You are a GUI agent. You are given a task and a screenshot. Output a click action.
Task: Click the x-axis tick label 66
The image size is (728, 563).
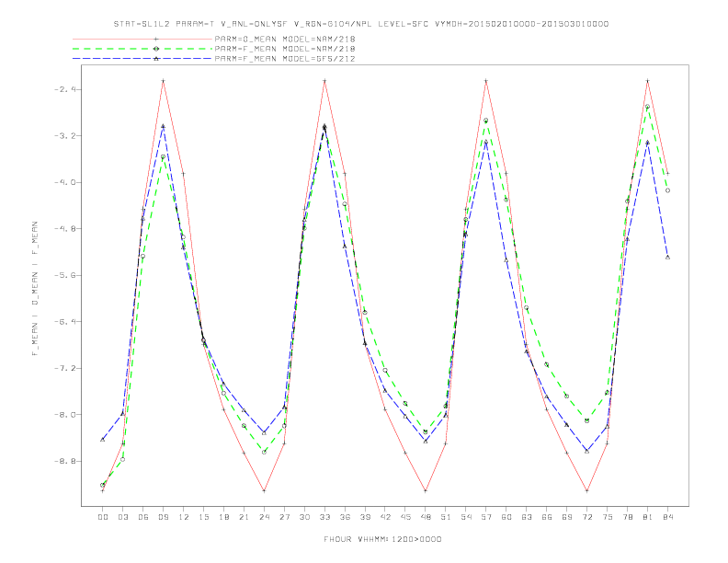tap(547, 517)
